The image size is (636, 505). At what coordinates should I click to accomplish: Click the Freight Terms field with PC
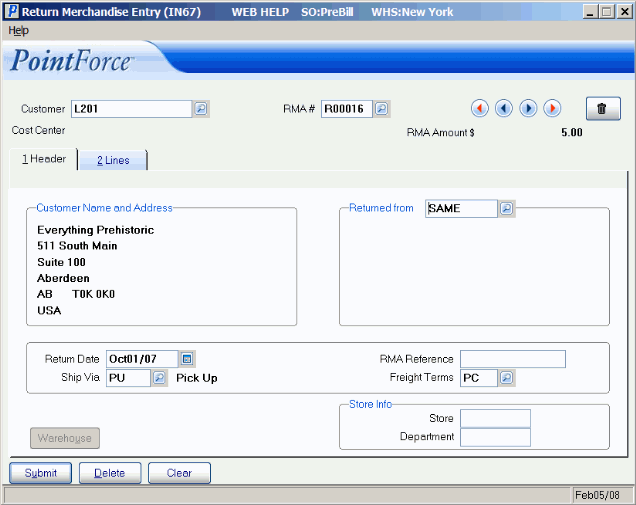tap(479, 378)
